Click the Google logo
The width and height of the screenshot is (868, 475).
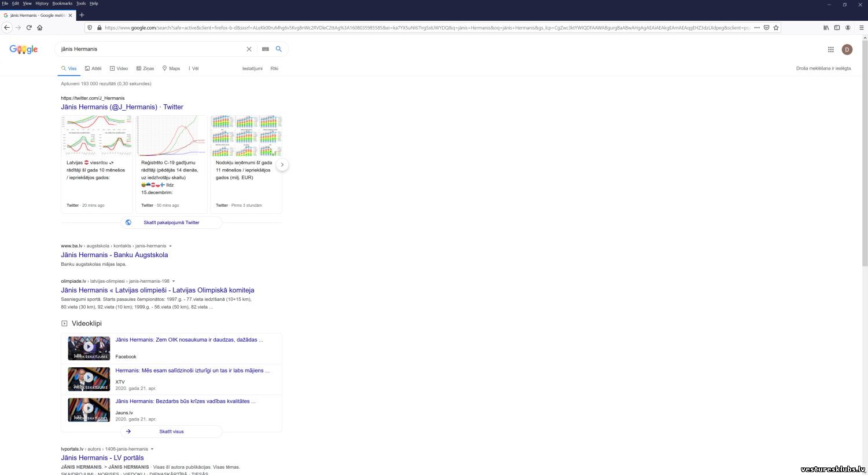(x=24, y=50)
